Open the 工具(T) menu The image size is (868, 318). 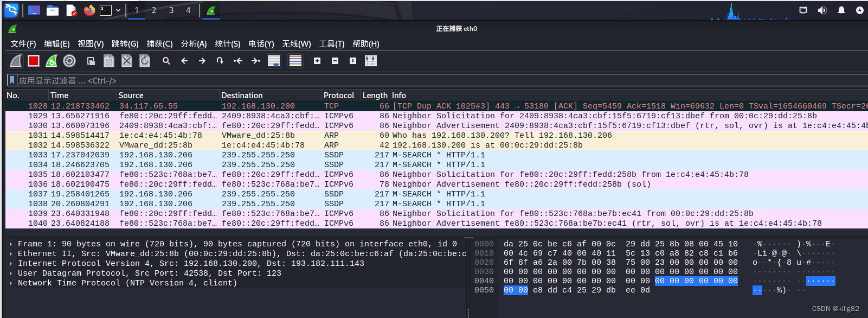[x=332, y=44]
